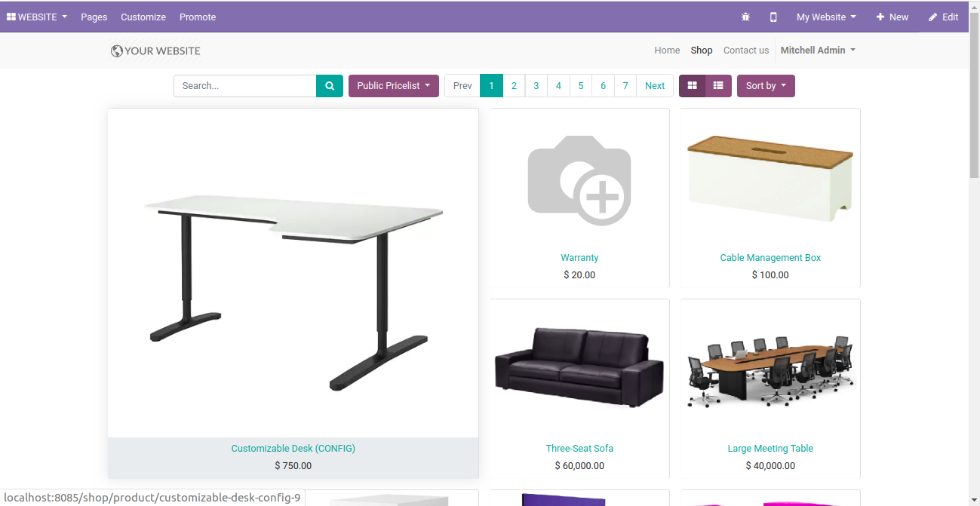Switch to grid view layout
This screenshot has width=980, height=506.
point(692,86)
